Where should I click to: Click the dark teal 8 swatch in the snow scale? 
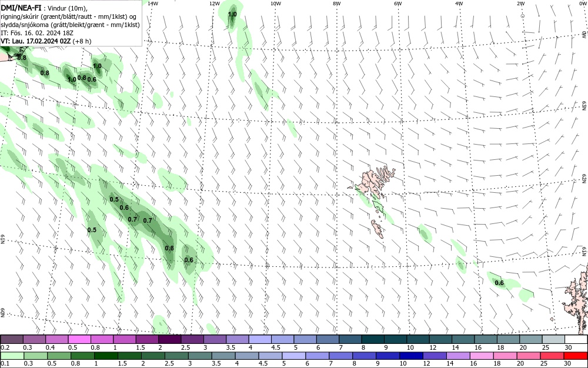(373, 339)
